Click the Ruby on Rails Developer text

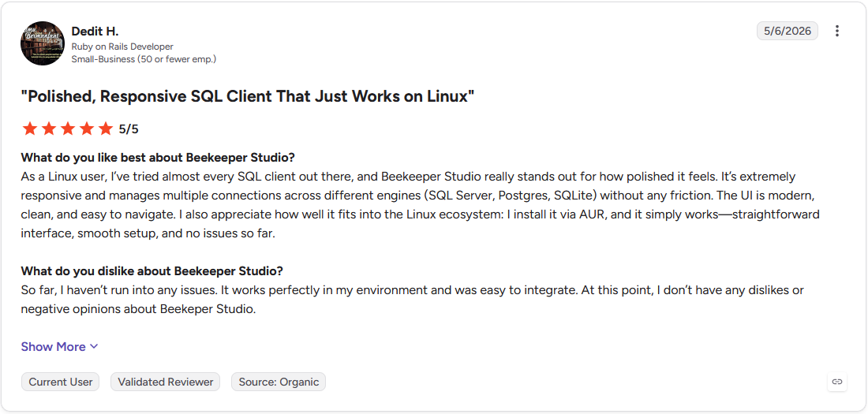click(x=122, y=47)
